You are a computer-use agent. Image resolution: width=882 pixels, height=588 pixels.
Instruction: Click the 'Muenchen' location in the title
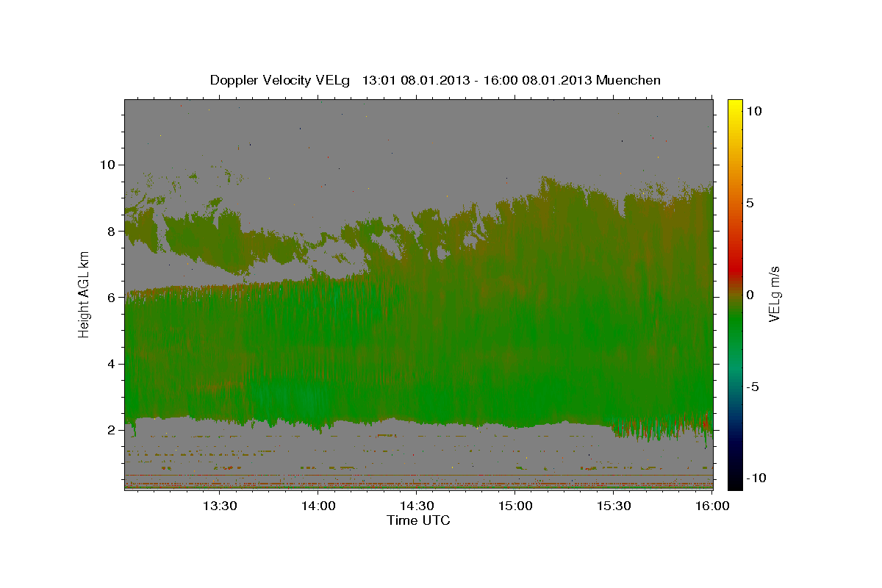pyautogui.click(x=629, y=80)
